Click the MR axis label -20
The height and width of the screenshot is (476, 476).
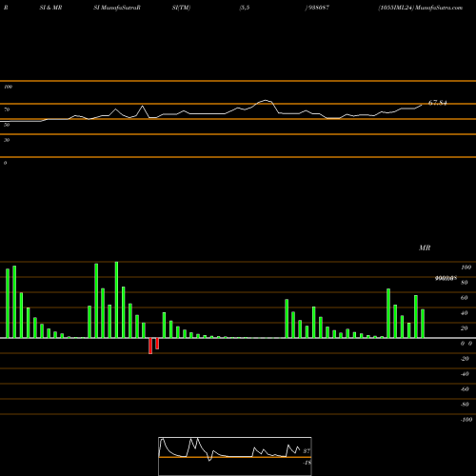click(465, 359)
